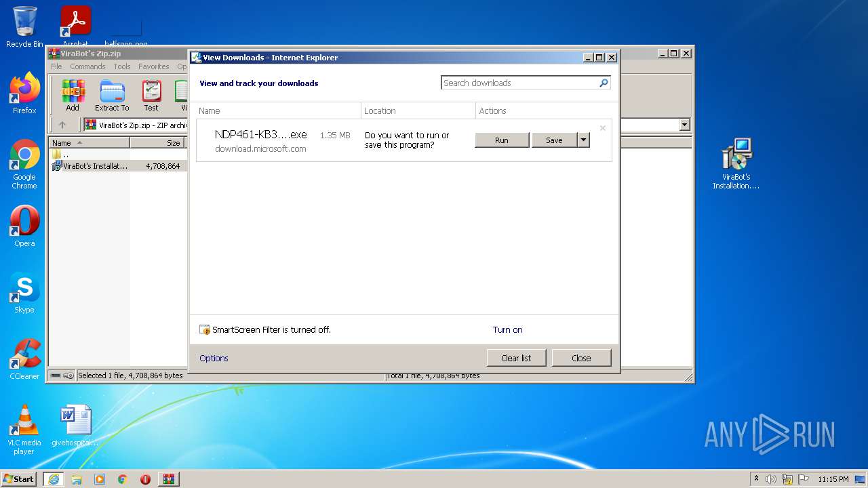Click the Actions column header
This screenshot has height=488, width=868.
click(547, 110)
